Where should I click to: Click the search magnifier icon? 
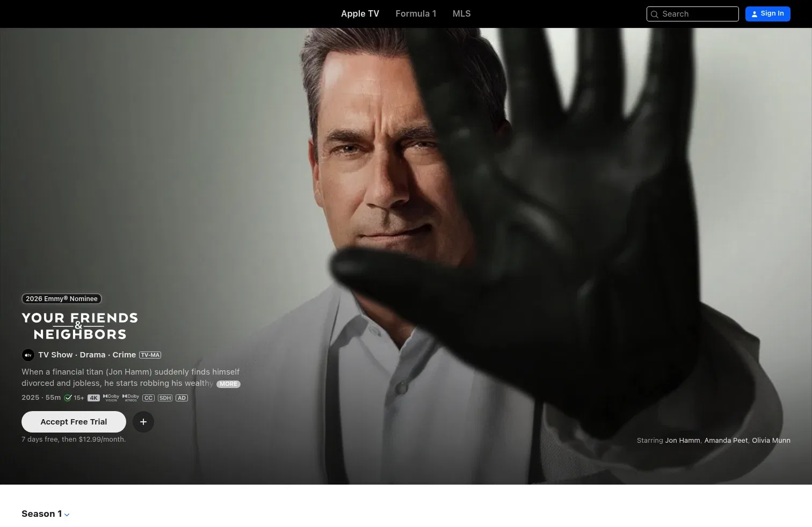pyautogui.click(x=654, y=14)
